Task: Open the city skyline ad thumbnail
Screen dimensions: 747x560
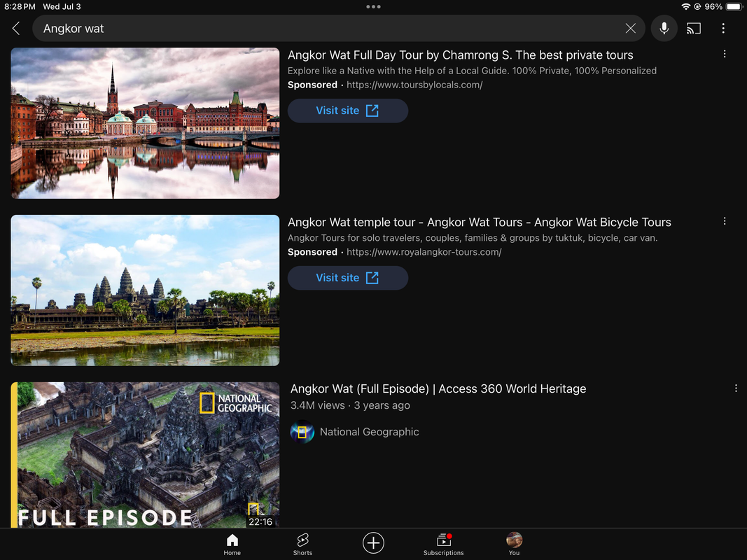Action: tap(146, 123)
